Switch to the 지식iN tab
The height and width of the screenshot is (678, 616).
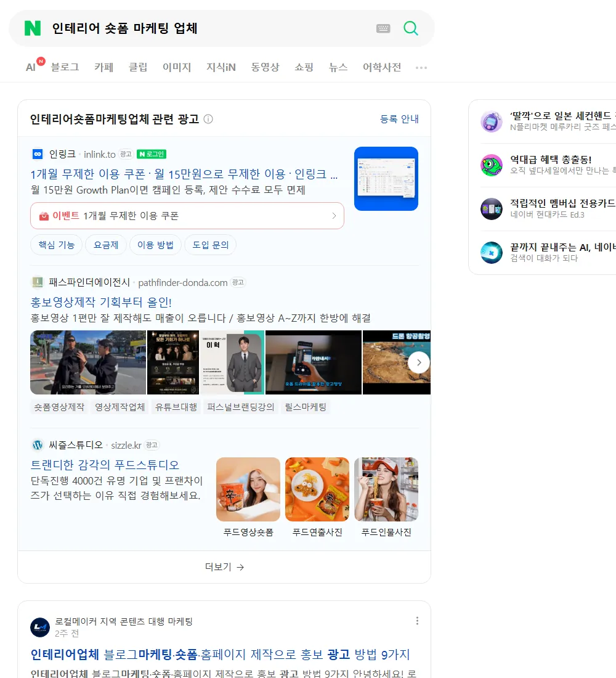click(221, 67)
